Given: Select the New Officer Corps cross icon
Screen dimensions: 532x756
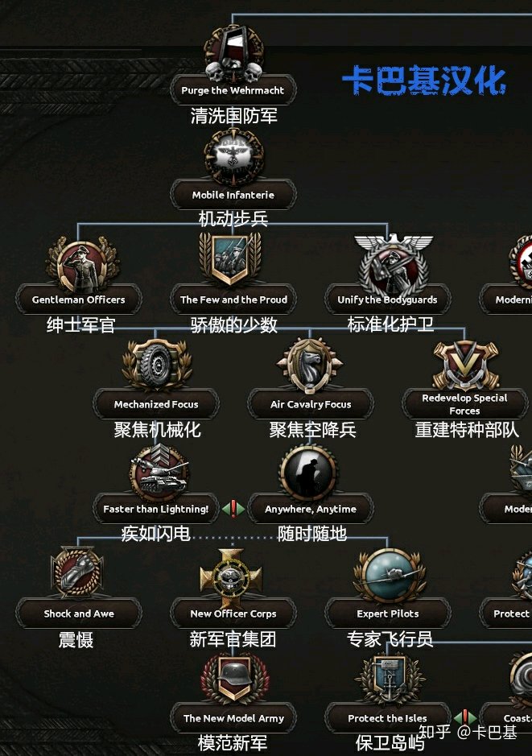Looking at the screenshot, I should click(x=231, y=576).
